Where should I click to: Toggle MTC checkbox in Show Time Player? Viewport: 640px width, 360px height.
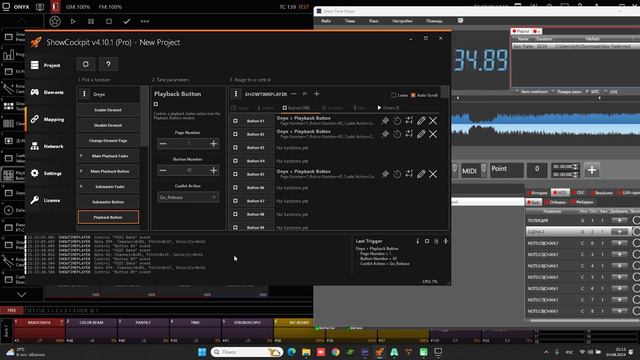point(587,91)
